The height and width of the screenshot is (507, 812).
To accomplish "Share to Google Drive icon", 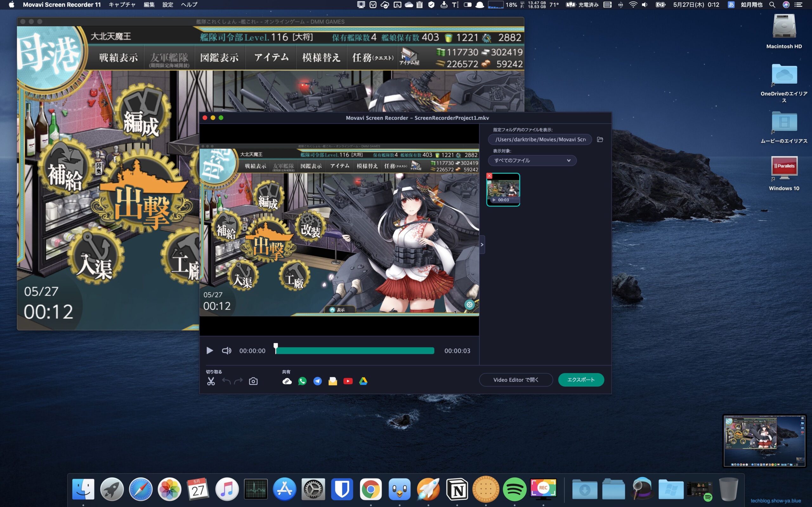I will pos(363,381).
